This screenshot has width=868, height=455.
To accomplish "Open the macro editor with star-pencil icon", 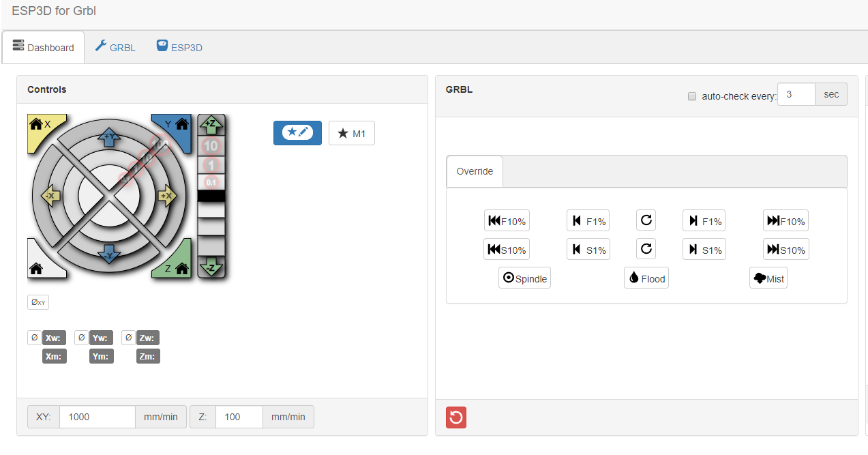I will click(297, 133).
